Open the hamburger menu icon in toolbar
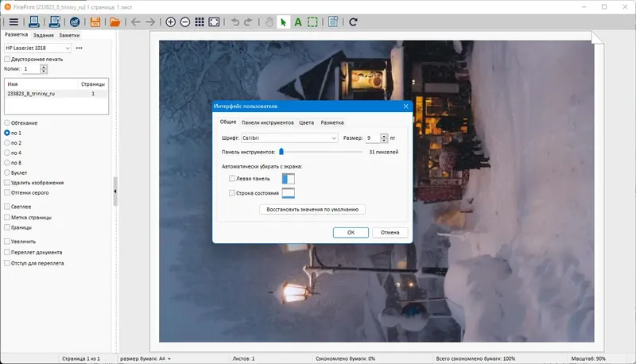This screenshot has width=636, height=364. (x=13, y=22)
